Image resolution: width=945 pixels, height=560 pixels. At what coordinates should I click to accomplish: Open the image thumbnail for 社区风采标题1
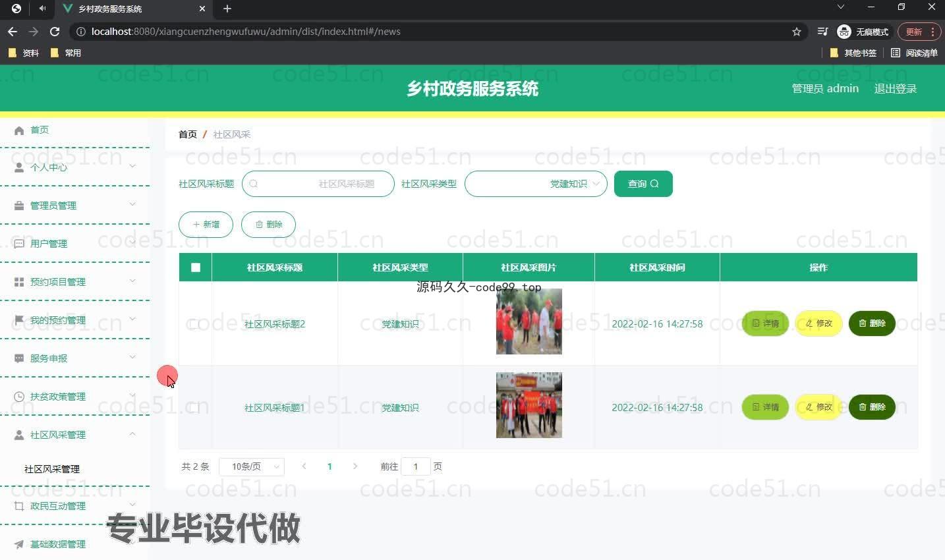pos(529,405)
